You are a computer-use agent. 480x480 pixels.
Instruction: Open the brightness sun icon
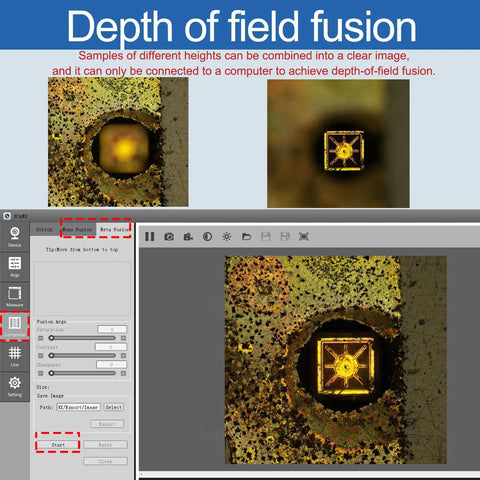227,237
